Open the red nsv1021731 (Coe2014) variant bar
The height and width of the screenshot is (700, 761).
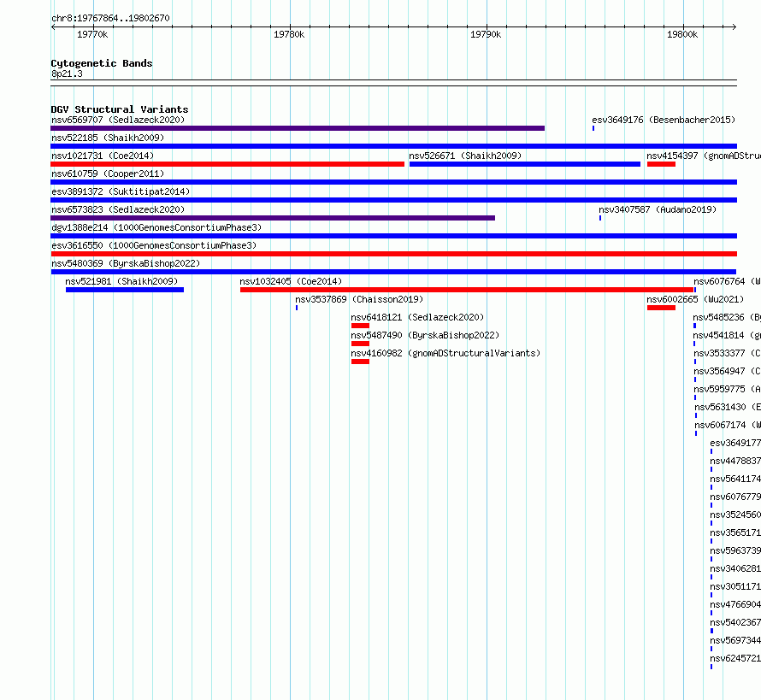227,164
